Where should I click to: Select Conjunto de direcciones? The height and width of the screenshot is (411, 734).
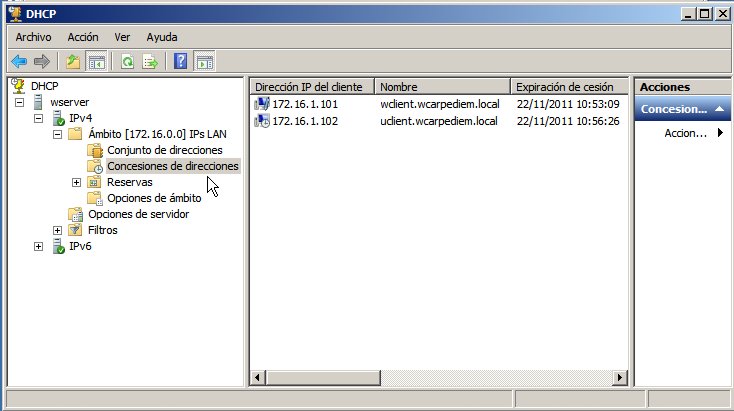coord(165,150)
